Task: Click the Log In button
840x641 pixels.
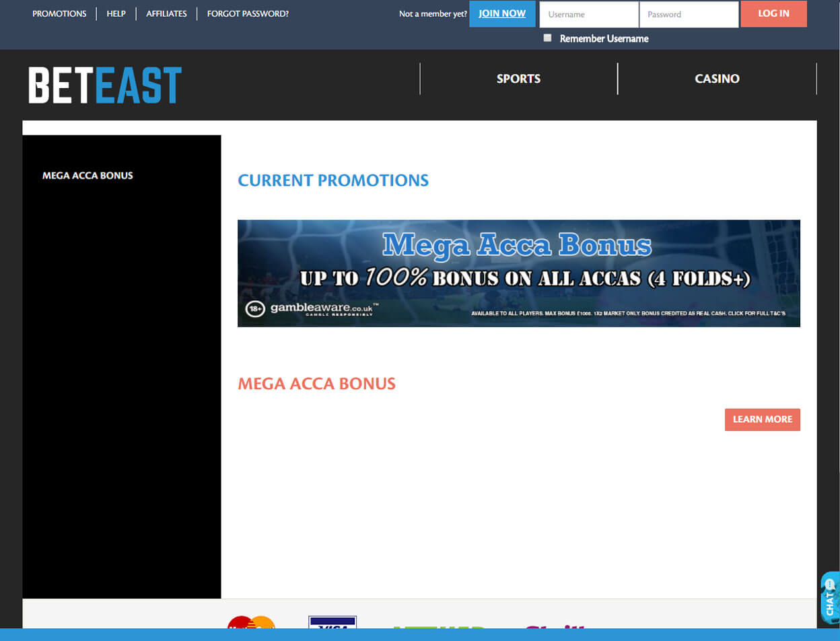Action: pyautogui.click(x=773, y=13)
